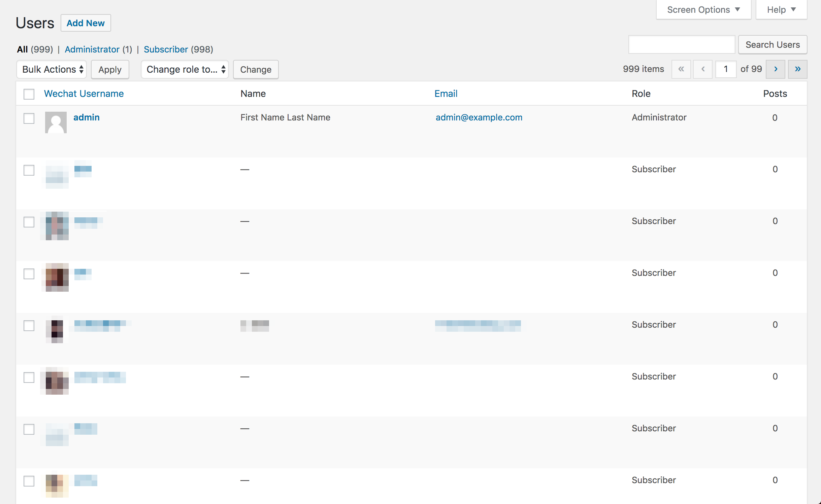Open the admin@example.com email link
Image resolution: width=821 pixels, height=504 pixels.
point(479,117)
